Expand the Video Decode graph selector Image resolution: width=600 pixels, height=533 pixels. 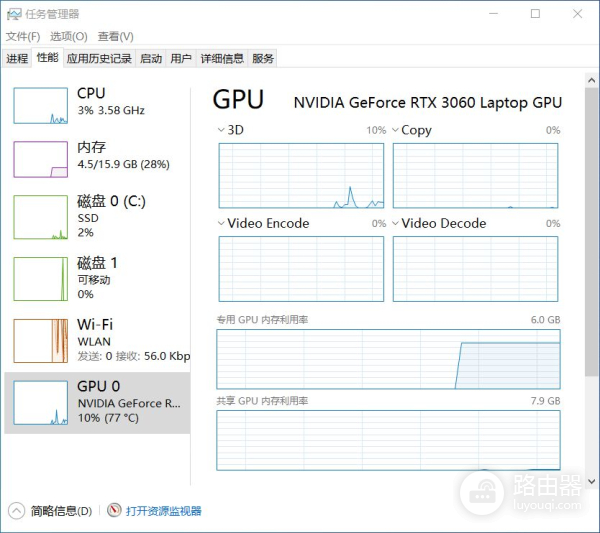(x=395, y=223)
